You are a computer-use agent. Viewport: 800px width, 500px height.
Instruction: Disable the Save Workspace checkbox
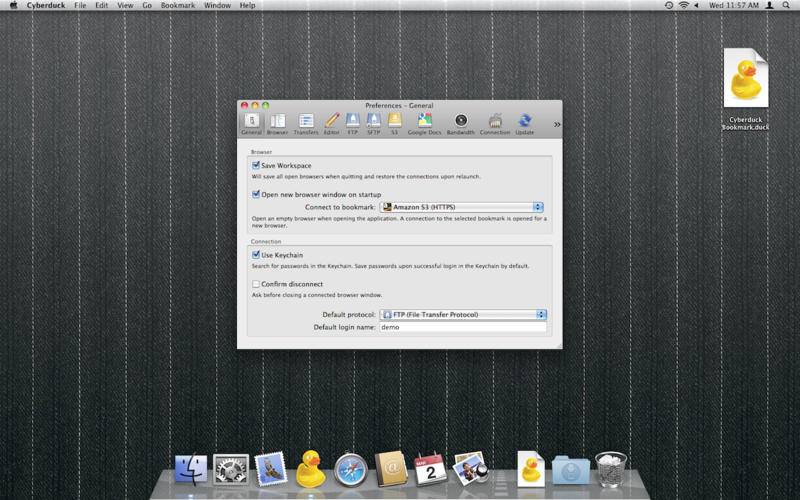coord(256,165)
